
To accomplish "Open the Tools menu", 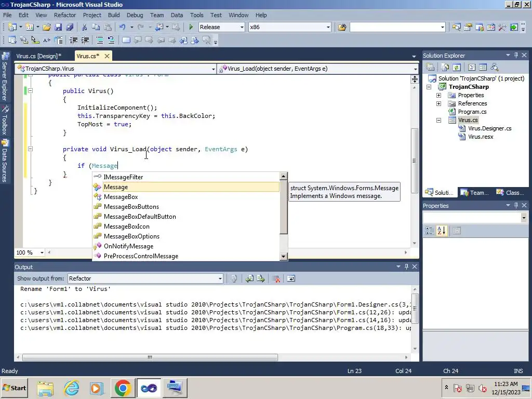I will pyautogui.click(x=196, y=15).
